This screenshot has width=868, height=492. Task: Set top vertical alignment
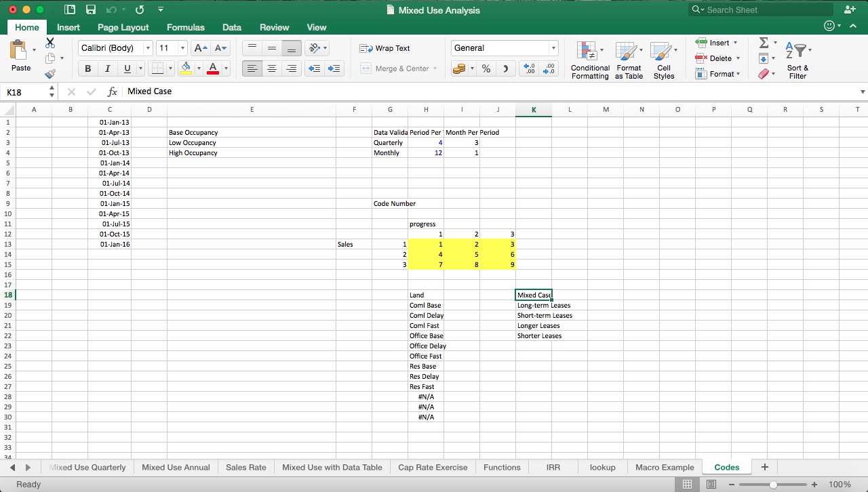pos(252,48)
